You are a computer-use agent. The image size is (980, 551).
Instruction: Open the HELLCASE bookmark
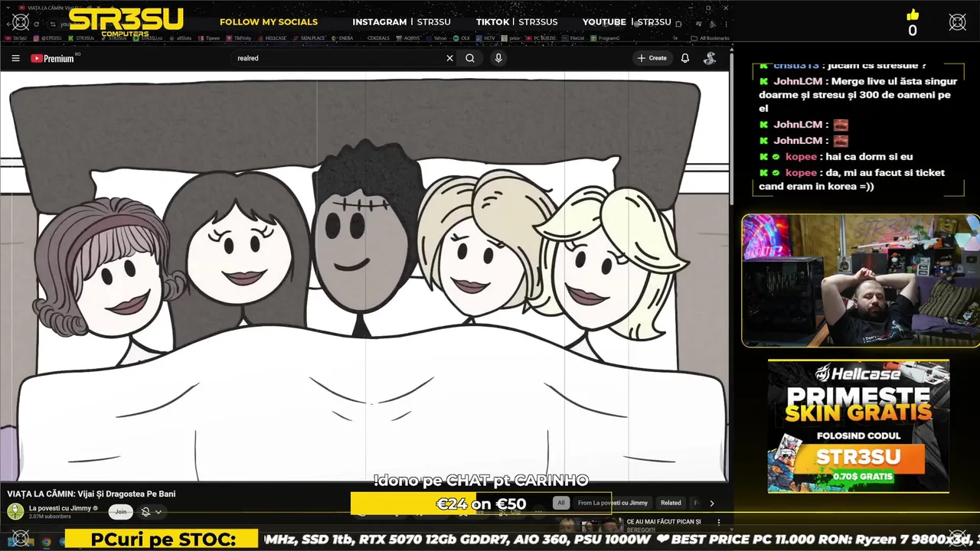pos(272,37)
